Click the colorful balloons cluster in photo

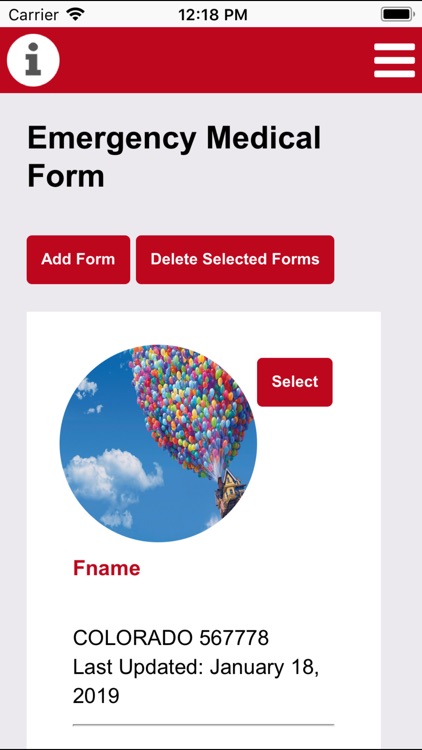tap(191, 407)
